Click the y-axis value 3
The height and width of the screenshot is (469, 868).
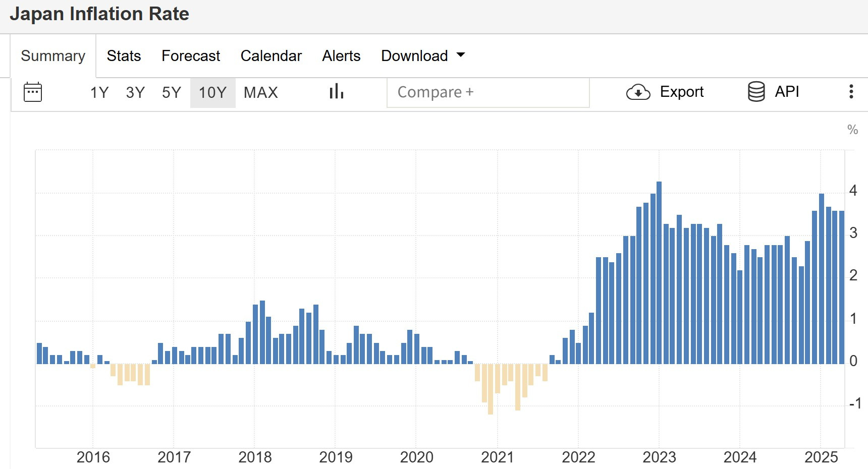(x=853, y=233)
